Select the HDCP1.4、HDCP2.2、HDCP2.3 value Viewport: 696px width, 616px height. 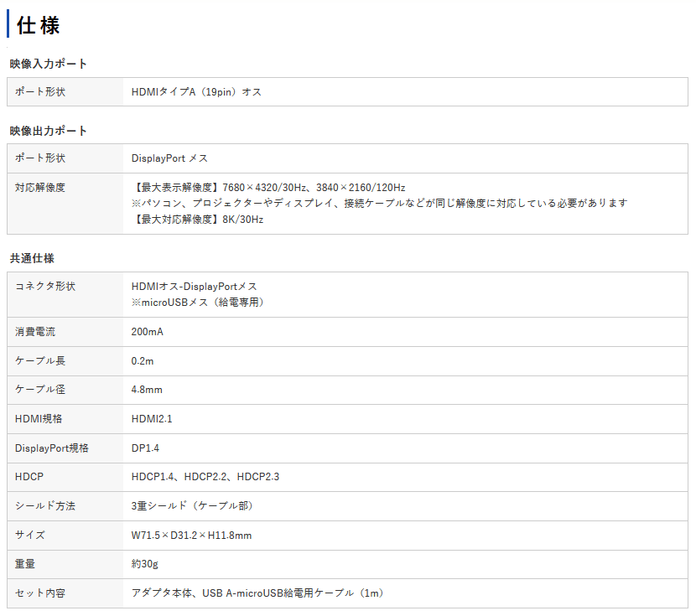click(x=205, y=477)
